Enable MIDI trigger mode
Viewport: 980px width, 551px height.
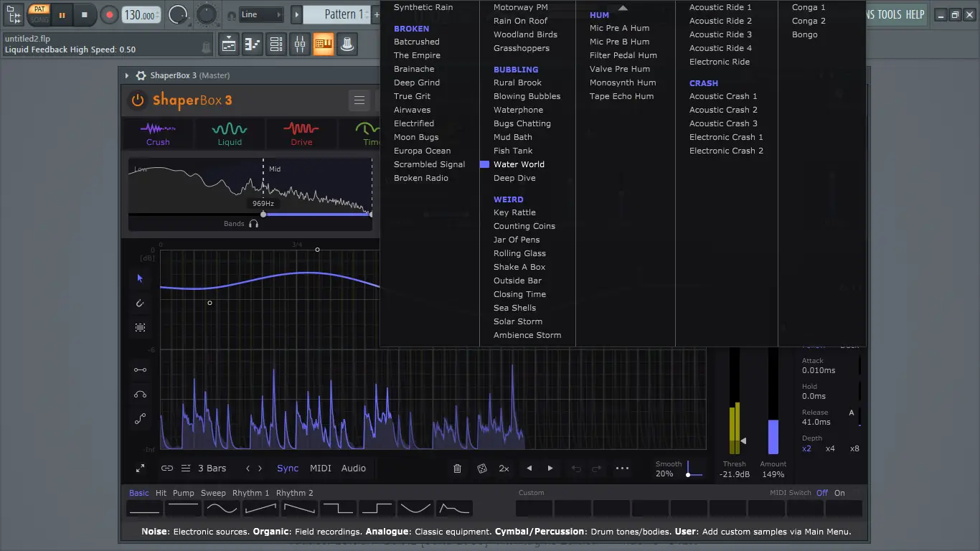click(x=321, y=468)
